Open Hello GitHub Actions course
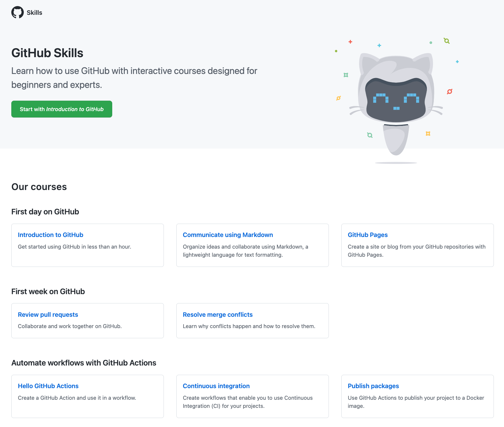 [x=48, y=386]
